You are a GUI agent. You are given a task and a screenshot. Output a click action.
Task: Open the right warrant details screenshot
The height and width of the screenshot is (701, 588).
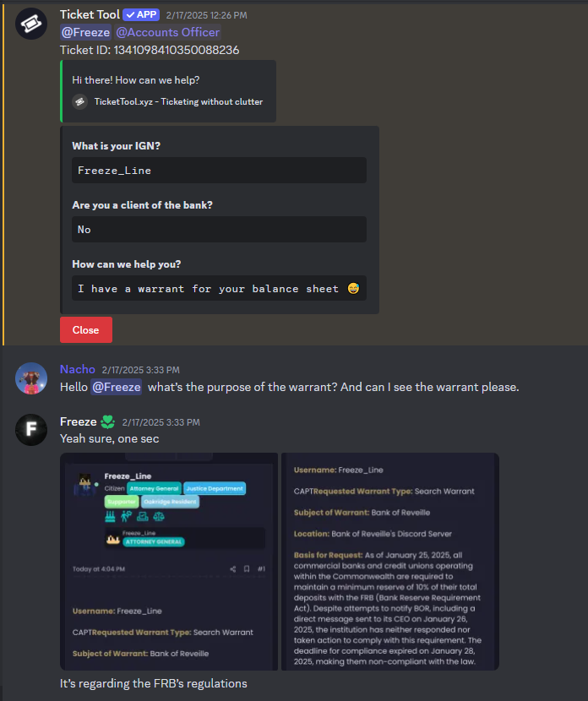(x=390, y=562)
